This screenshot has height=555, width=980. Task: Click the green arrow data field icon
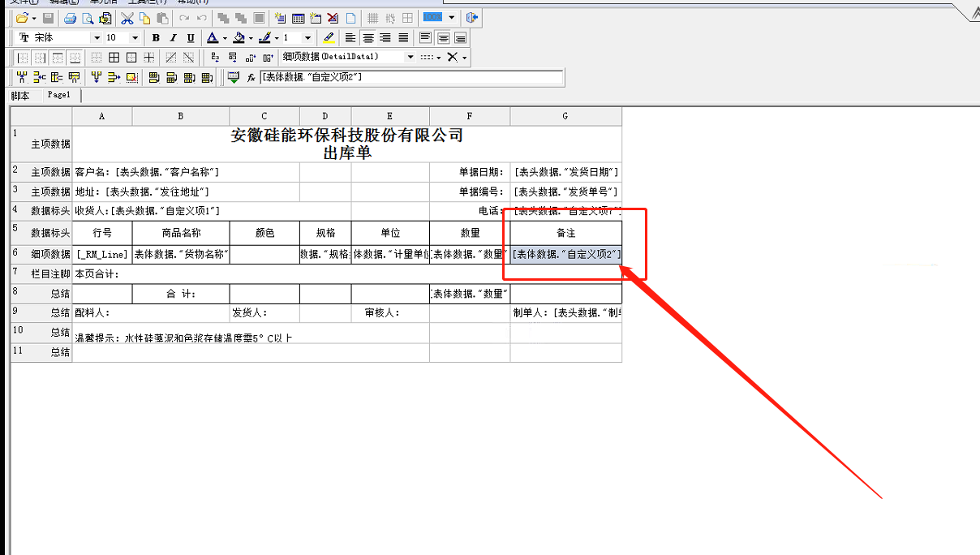(x=234, y=78)
